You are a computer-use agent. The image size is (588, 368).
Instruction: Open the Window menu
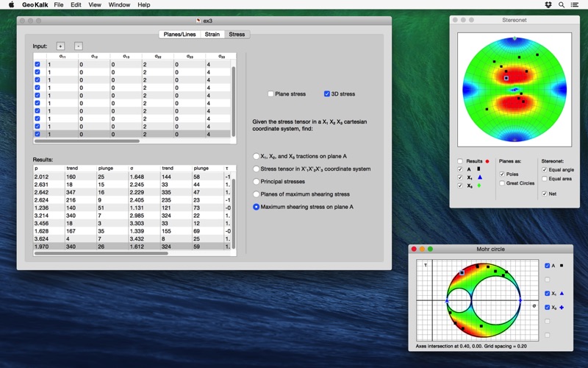(x=119, y=5)
